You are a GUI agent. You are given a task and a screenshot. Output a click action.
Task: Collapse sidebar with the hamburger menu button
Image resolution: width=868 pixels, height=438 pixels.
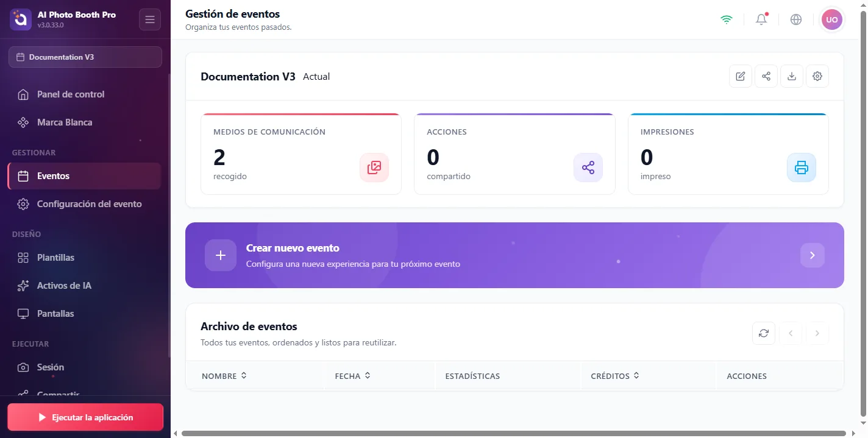coord(150,19)
